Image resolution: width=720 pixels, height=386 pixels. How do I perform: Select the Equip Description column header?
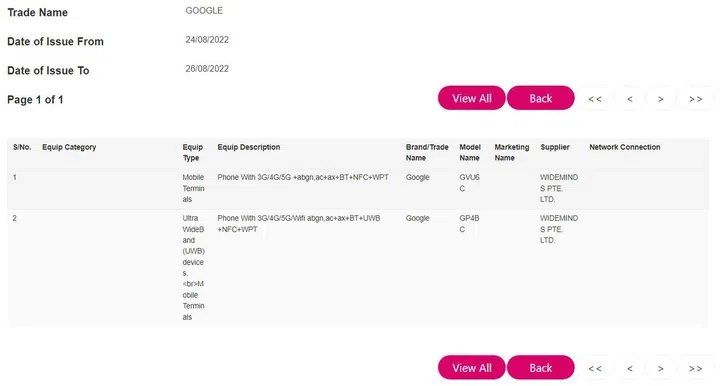(248, 147)
